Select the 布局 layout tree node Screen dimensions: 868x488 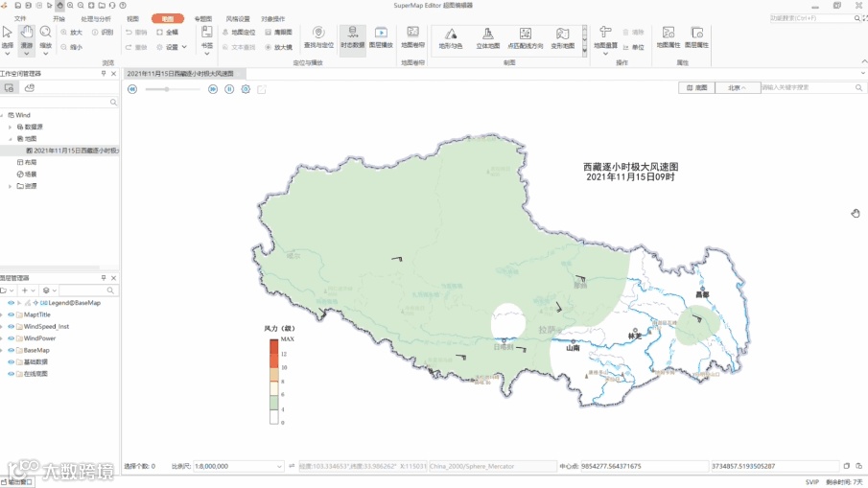27,162
